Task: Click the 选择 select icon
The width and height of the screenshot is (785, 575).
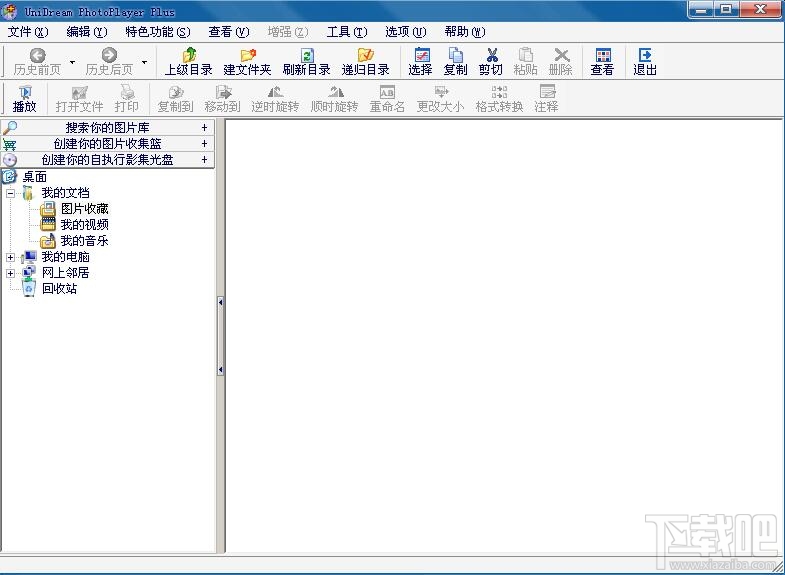Action: coord(422,55)
